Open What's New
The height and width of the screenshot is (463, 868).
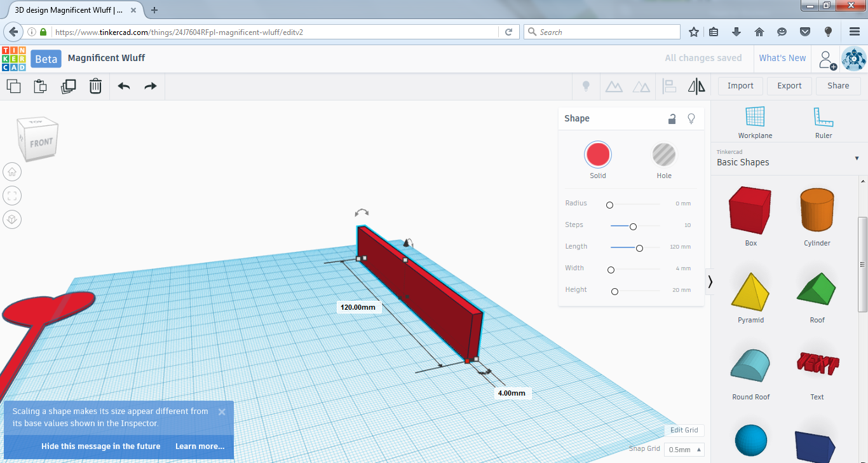click(x=782, y=58)
